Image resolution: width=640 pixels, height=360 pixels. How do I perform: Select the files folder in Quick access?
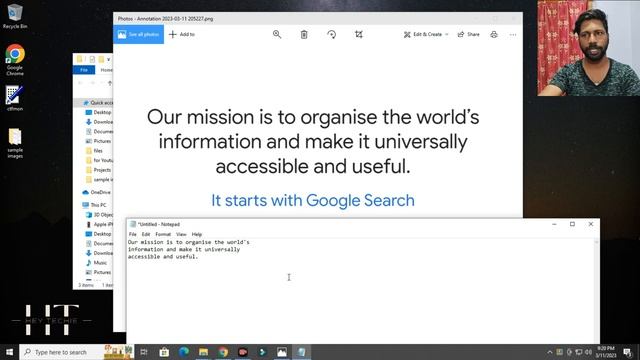94,151
